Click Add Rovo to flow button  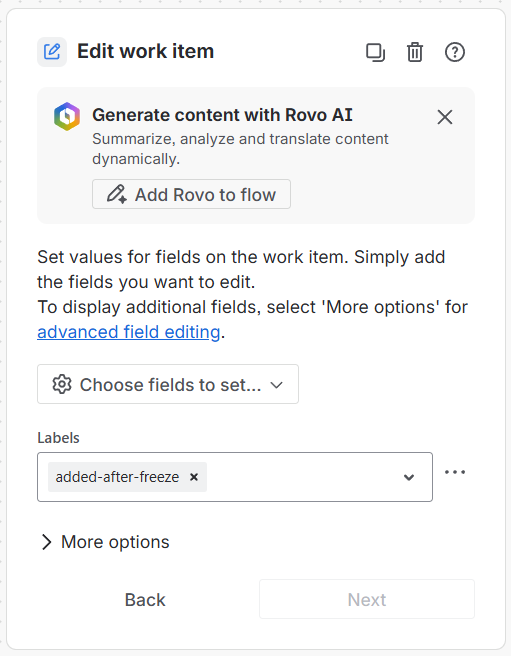coord(191,195)
